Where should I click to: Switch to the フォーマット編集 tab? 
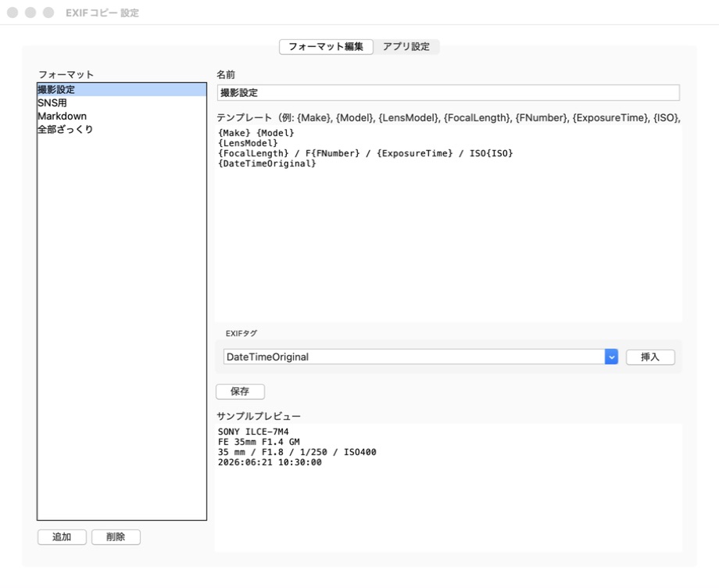(326, 47)
